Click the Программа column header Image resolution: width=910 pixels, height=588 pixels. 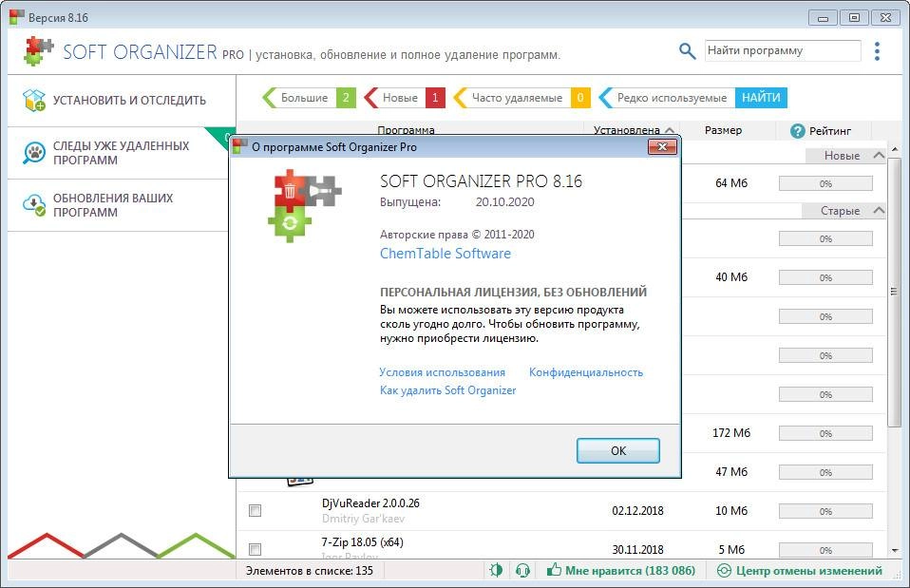point(406,130)
